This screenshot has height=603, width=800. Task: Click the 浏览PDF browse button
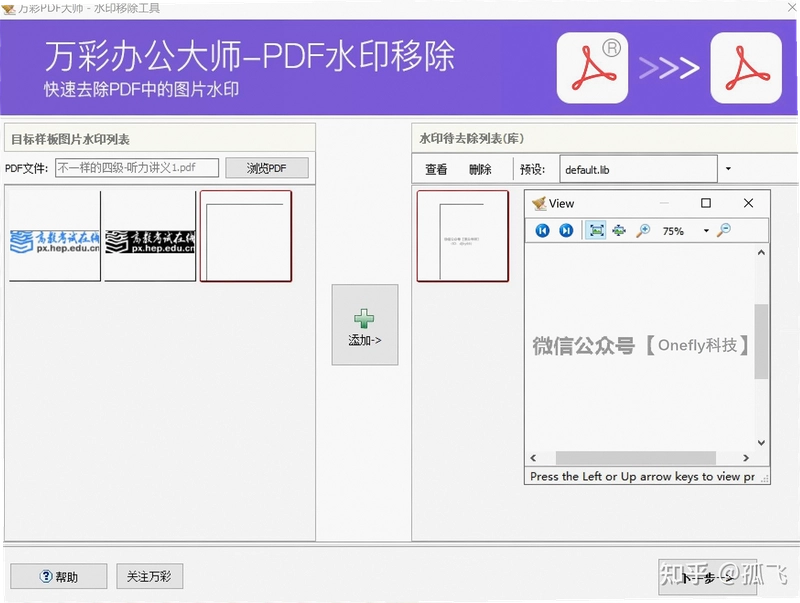267,168
